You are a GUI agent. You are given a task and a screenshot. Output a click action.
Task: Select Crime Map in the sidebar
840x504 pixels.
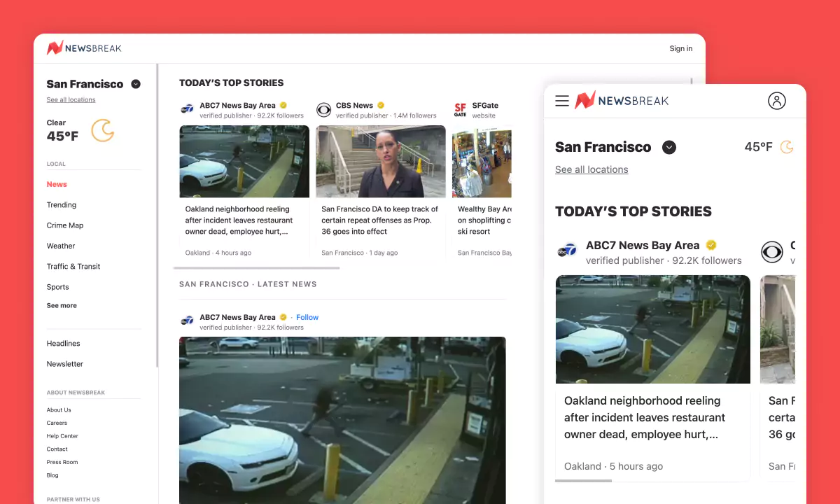tap(65, 225)
